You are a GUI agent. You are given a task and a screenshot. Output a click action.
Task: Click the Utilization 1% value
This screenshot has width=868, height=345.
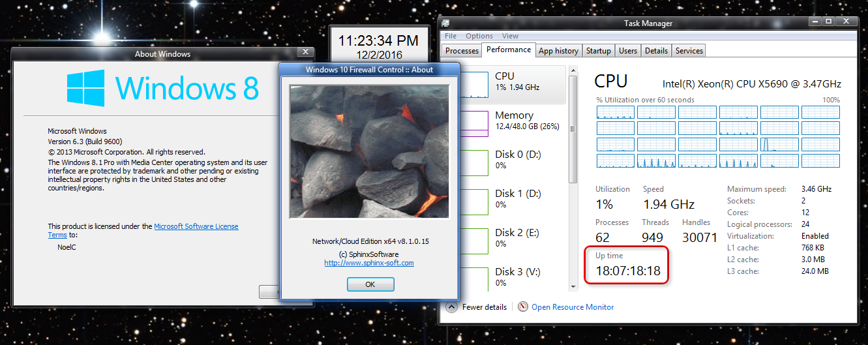(x=605, y=204)
